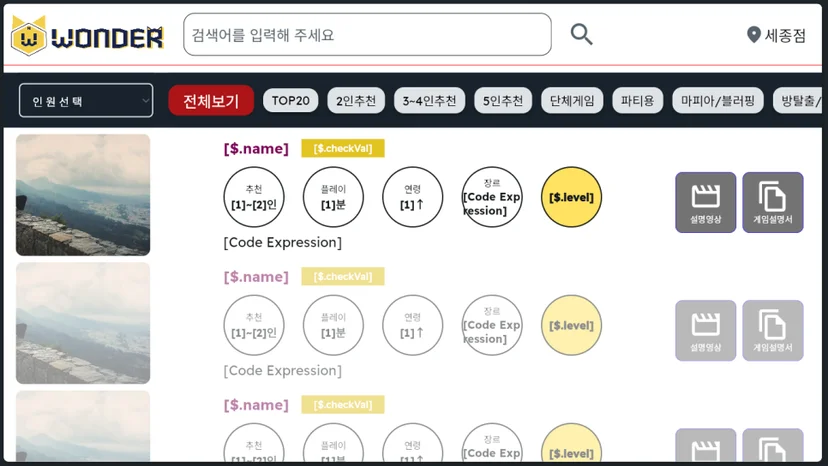Click the second game's yellow [$.level] circle
Screen dimensions: 828x466
(x=571, y=325)
